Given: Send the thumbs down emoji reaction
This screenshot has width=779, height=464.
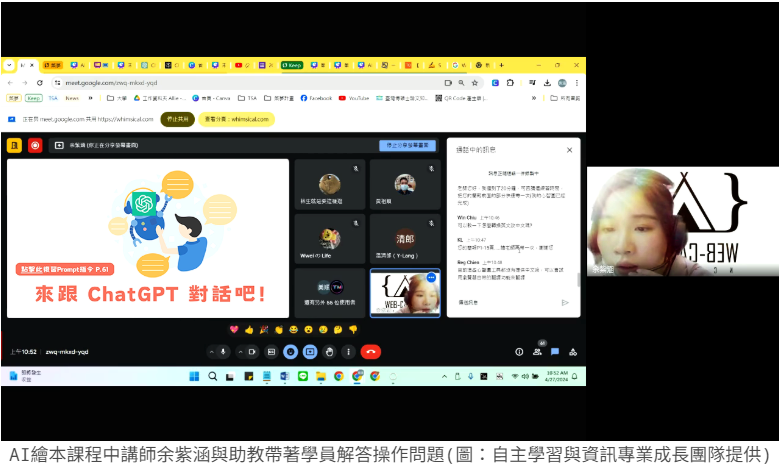Looking at the screenshot, I should click(x=353, y=329).
